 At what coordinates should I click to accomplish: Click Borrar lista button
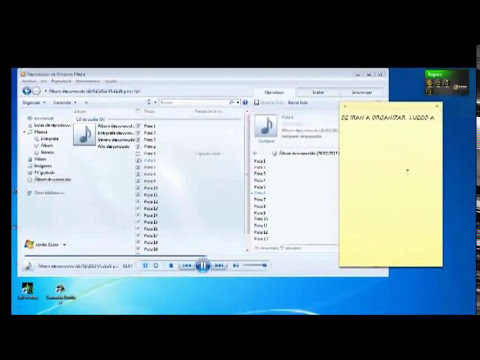298,102
